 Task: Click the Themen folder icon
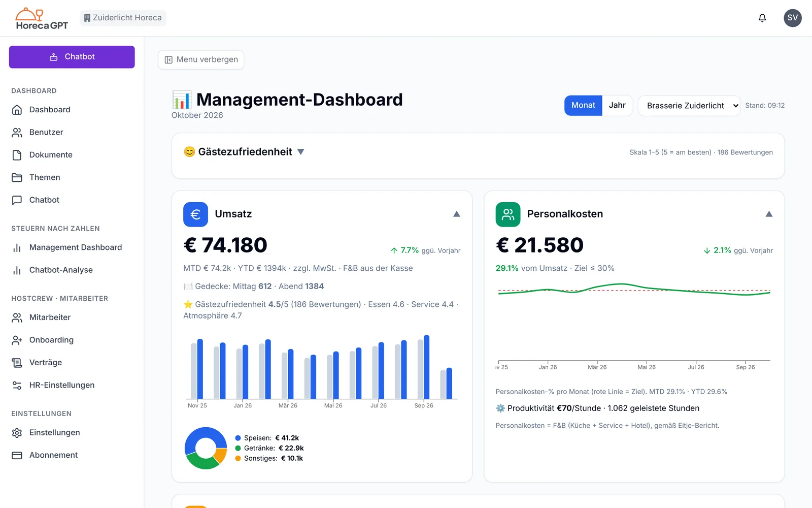pyautogui.click(x=17, y=177)
